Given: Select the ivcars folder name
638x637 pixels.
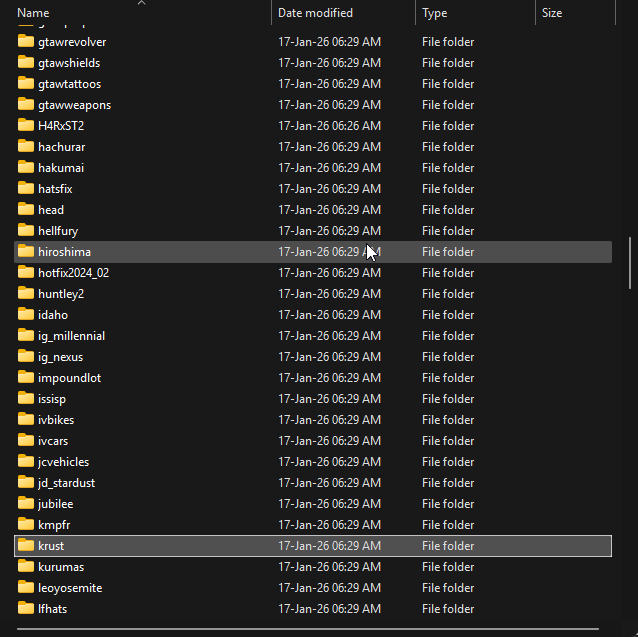Looking at the screenshot, I should pyautogui.click(x=53, y=441).
